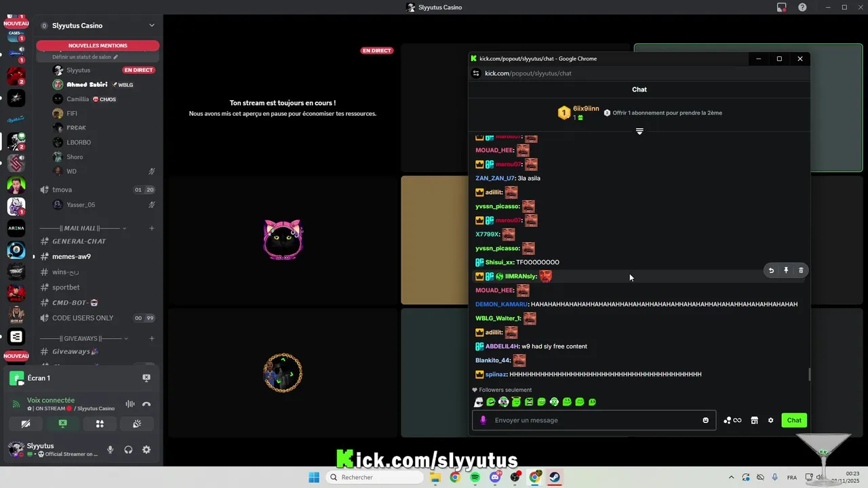Open Discord inbox icon in title bar

tap(781, 7)
